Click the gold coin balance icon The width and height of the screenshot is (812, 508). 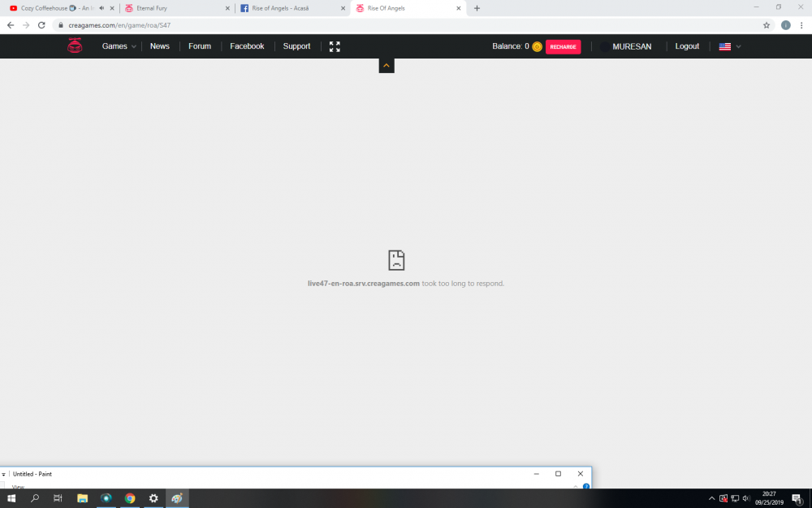point(537,47)
